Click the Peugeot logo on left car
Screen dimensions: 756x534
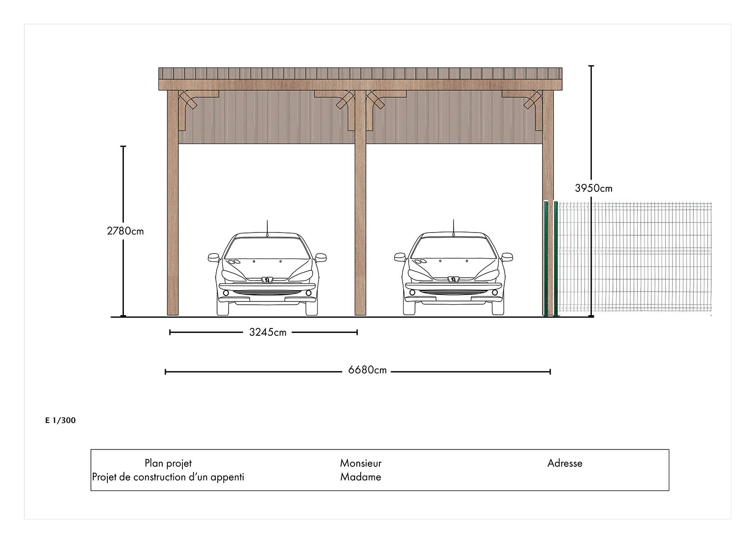[x=266, y=280]
